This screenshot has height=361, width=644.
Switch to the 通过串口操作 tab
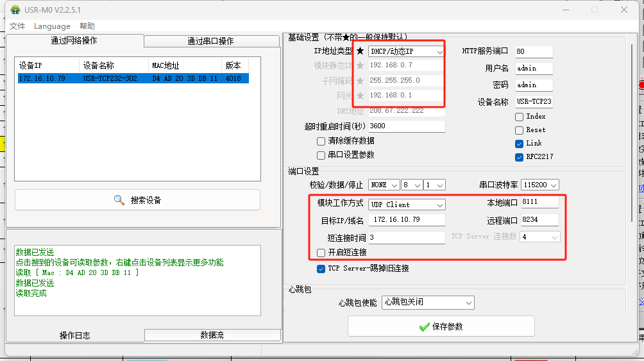211,41
